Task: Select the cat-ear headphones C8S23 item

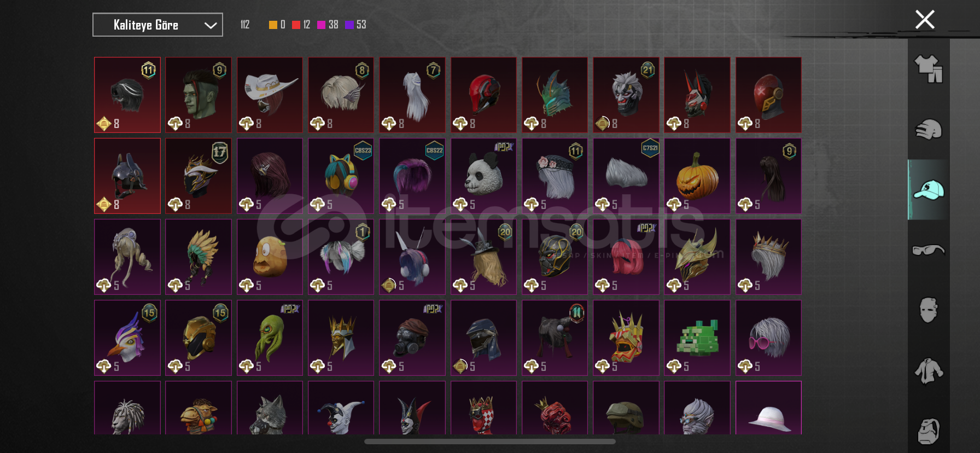Action: 341,176
